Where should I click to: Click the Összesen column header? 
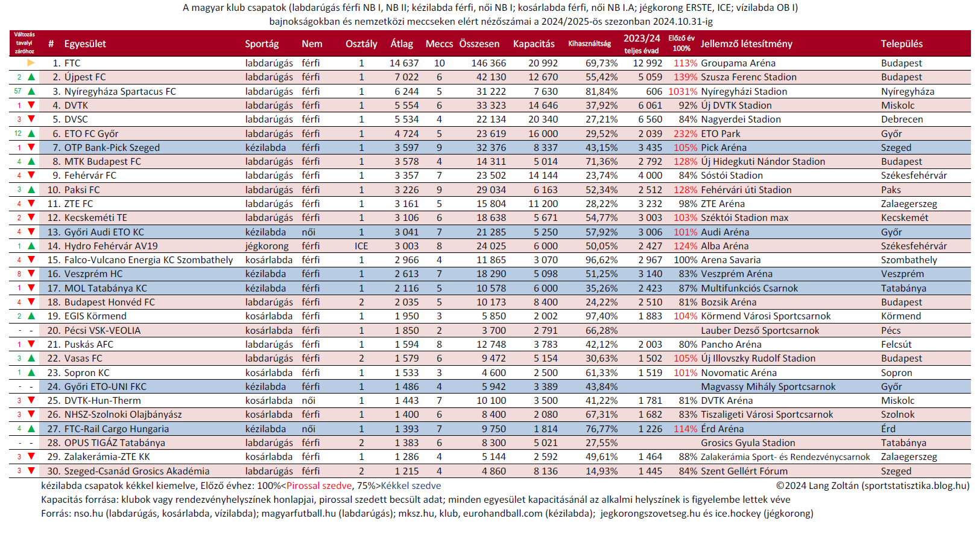tap(479, 43)
